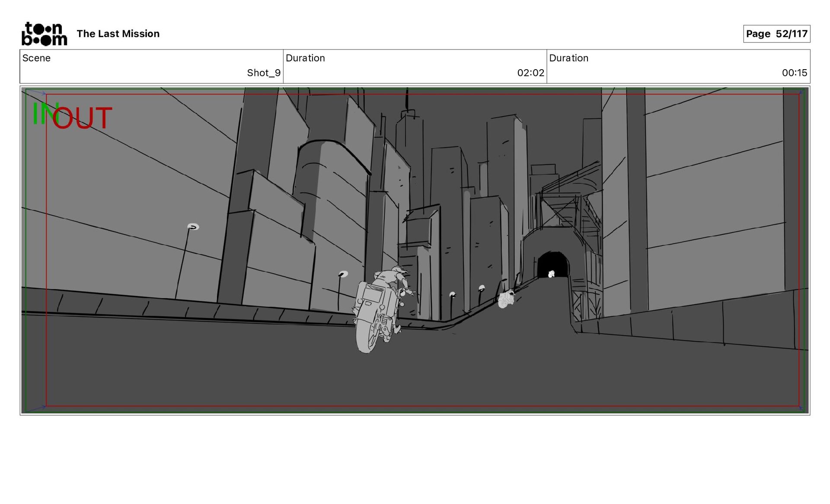This screenshot has height=504, width=830.
Task: Click the duration value '02:02'
Action: pyautogui.click(x=530, y=73)
